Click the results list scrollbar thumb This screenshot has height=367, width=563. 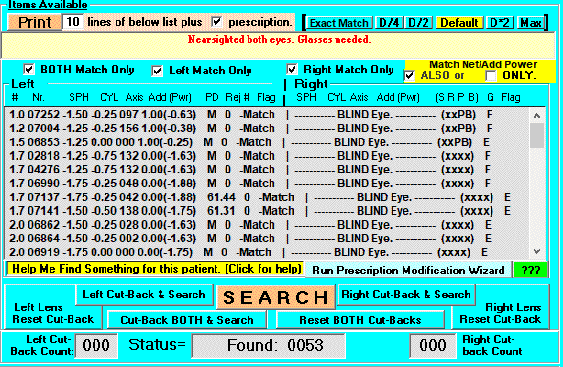coord(537,135)
